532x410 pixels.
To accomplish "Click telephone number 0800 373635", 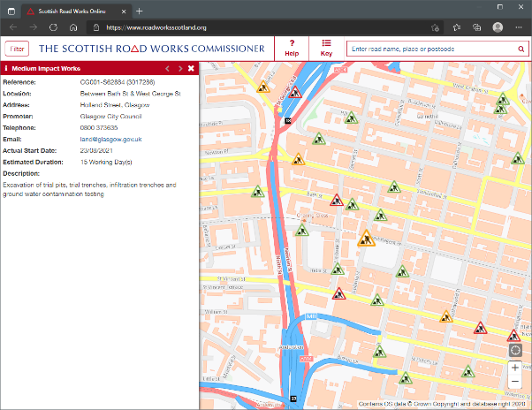I will tap(99, 128).
